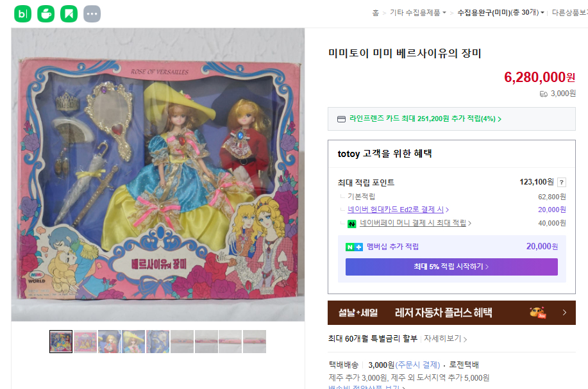Screen dimensions: 588x389
Task: Click the main doll box product image
Action: [x=158, y=175]
